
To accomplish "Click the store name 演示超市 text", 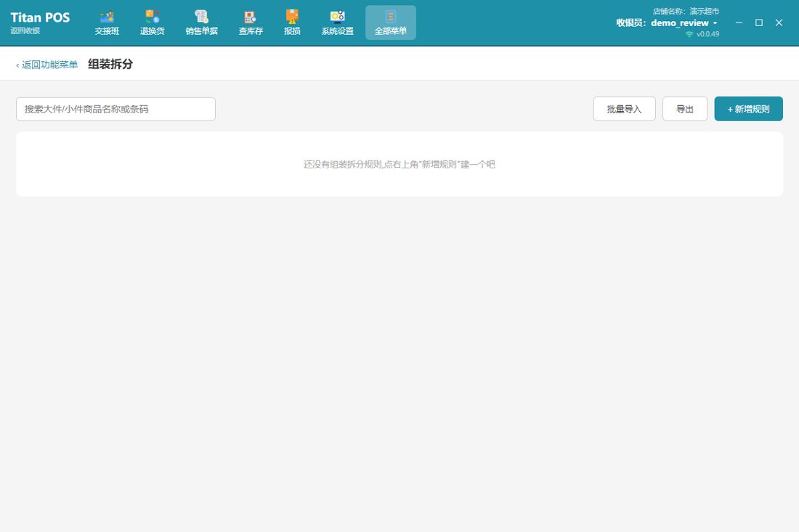I will coord(705,11).
